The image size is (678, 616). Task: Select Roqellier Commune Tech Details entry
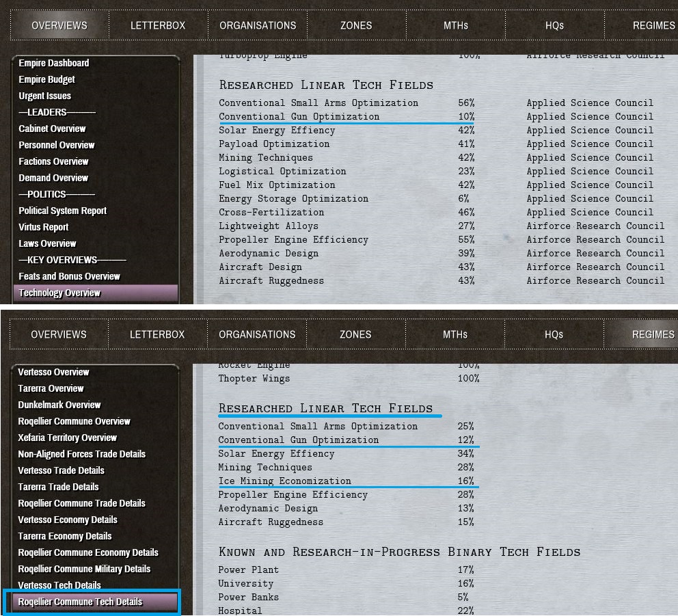point(95,602)
